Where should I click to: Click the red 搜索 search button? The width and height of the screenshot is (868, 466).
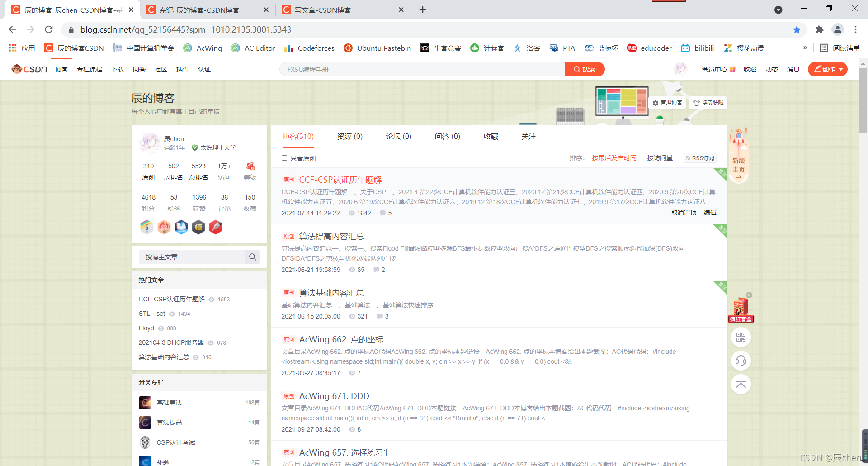(585, 69)
